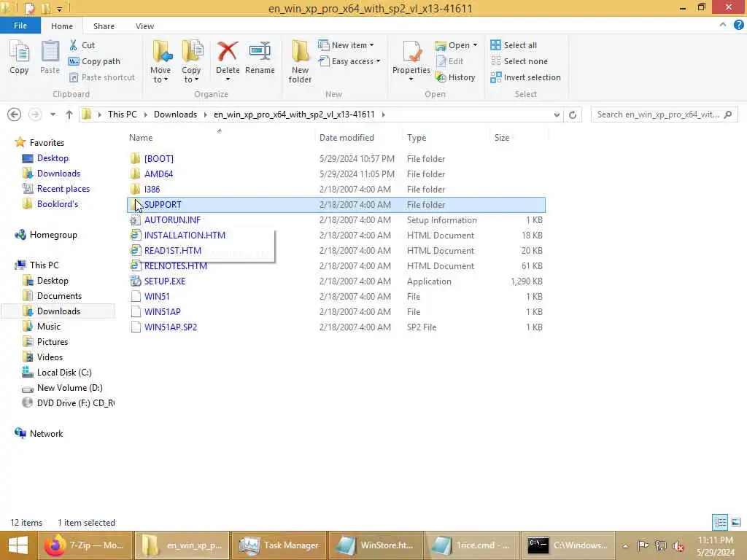
Task: Open Task Manager from taskbar
Action: click(279, 545)
